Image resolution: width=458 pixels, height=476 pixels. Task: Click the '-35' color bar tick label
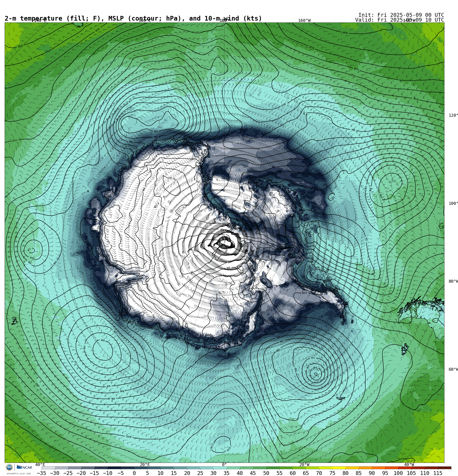pos(42,473)
